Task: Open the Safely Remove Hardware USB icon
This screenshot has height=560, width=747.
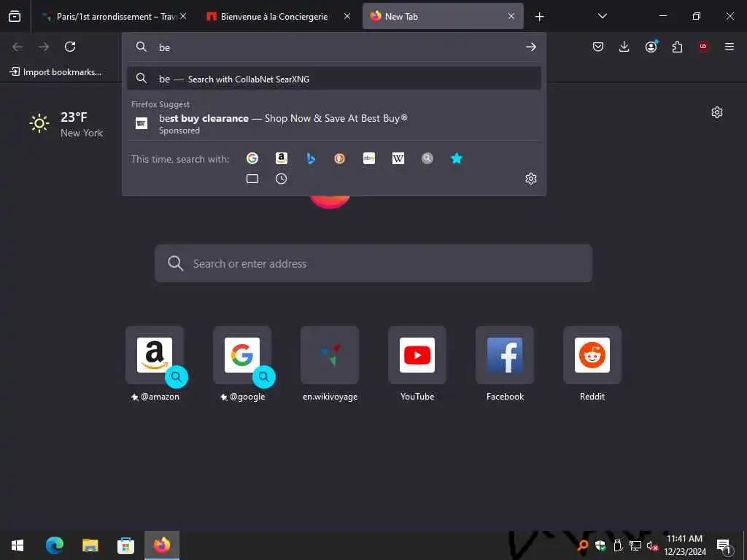Action: [618, 545]
